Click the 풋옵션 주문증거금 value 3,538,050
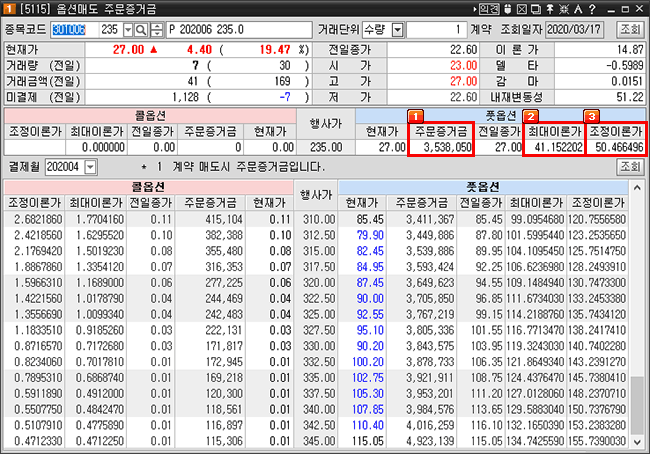The image size is (650, 454). 447,147
